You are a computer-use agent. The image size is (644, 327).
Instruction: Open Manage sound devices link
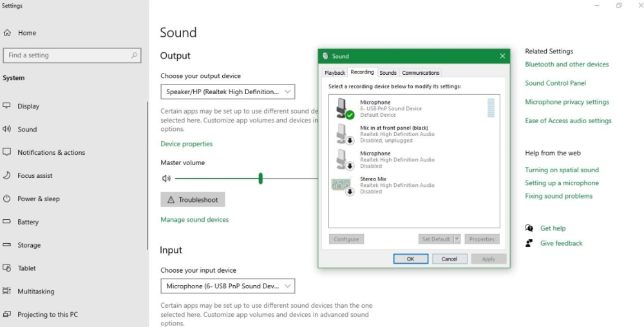point(194,220)
